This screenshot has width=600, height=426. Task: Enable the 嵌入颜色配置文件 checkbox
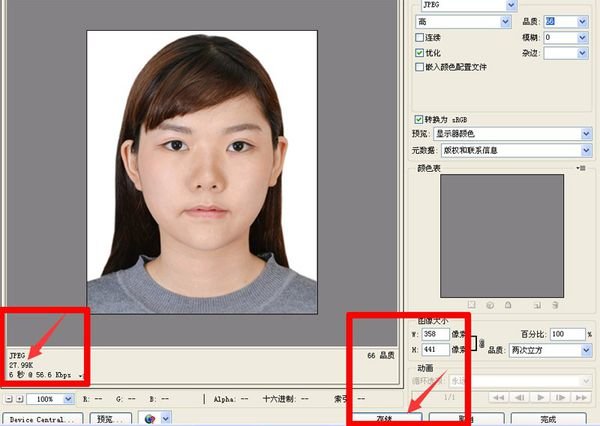(x=419, y=67)
